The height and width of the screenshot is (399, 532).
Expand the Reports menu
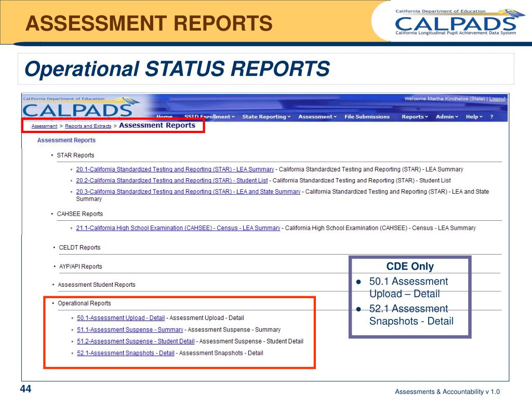click(415, 116)
